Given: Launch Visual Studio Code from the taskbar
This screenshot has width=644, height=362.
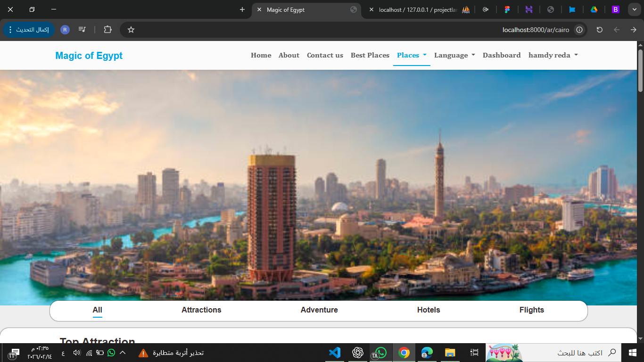Looking at the screenshot, I should (x=335, y=353).
